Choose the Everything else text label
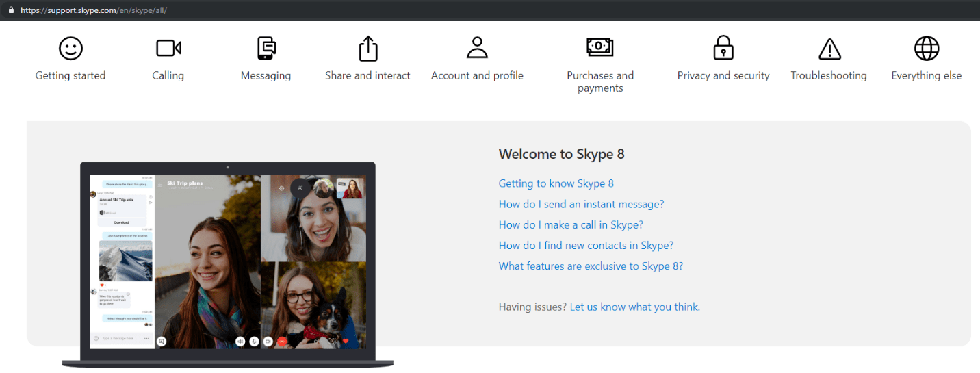 927,76
